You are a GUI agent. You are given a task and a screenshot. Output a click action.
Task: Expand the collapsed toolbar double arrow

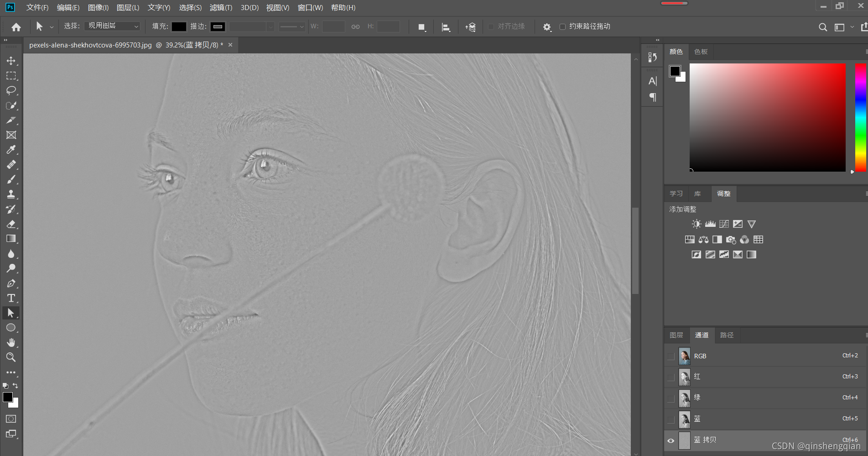click(x=5, y=40)
